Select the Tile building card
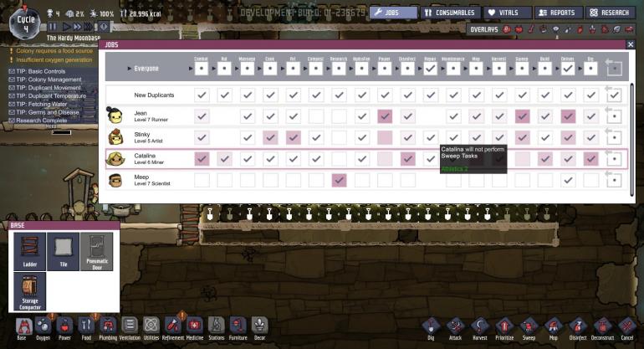This screenshot has height=349, width=644. click(x=64, y=251)
